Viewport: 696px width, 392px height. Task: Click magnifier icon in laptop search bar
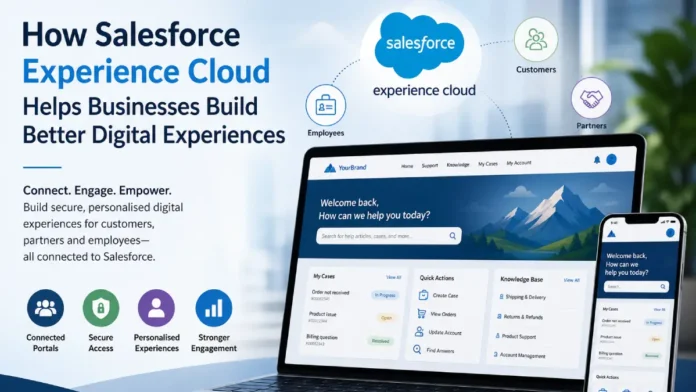[x=452, y=236]
